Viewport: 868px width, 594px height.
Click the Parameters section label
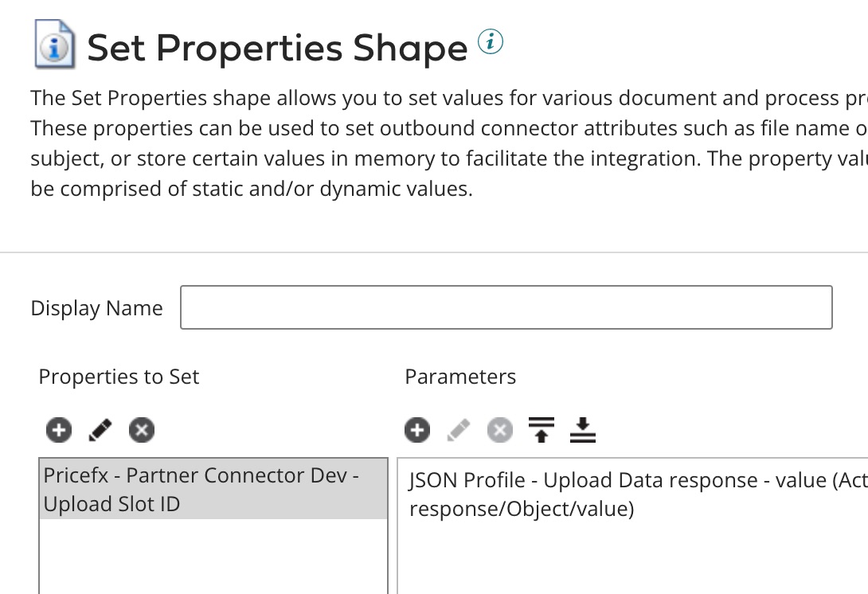[460, 377]
